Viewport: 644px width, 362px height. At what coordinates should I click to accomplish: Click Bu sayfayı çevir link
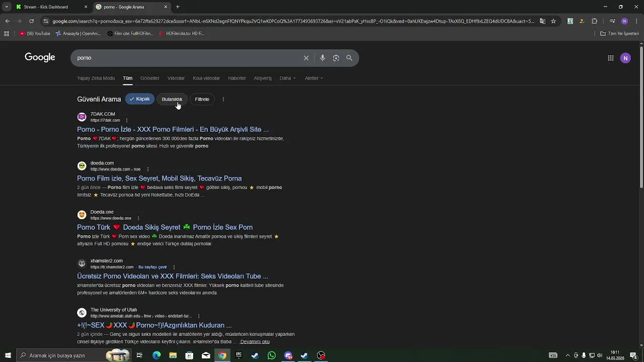click(152, 267)
